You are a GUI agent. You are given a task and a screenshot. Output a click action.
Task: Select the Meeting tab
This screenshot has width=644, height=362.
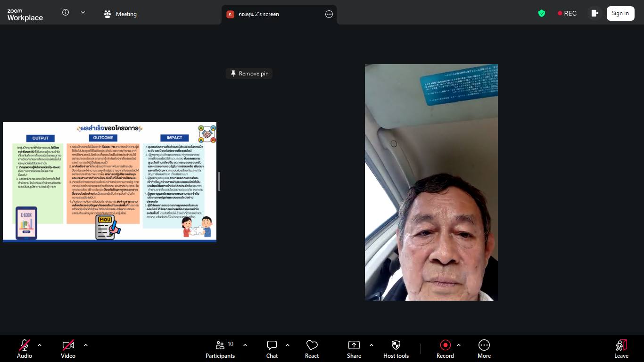coord(120,14)
